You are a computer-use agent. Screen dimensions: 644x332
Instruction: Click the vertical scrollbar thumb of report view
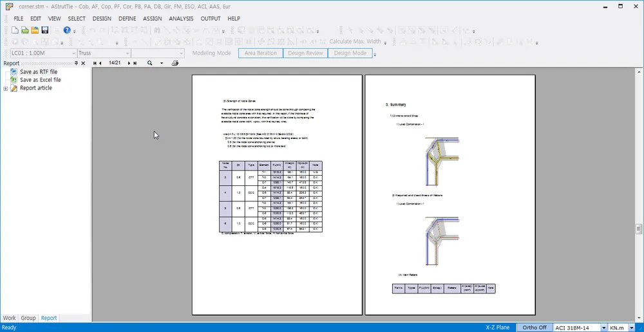[639, 228]
